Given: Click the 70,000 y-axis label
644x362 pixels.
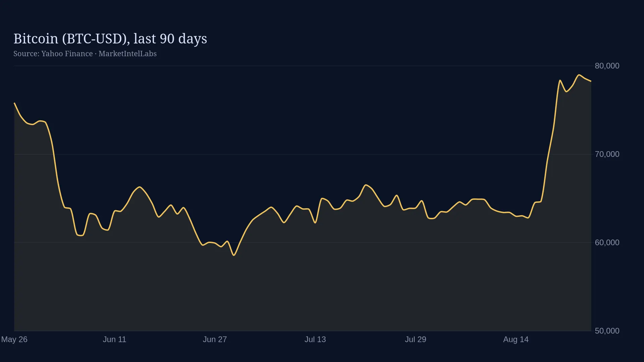Looking at the screenshot, I should (x=607, y=154).
